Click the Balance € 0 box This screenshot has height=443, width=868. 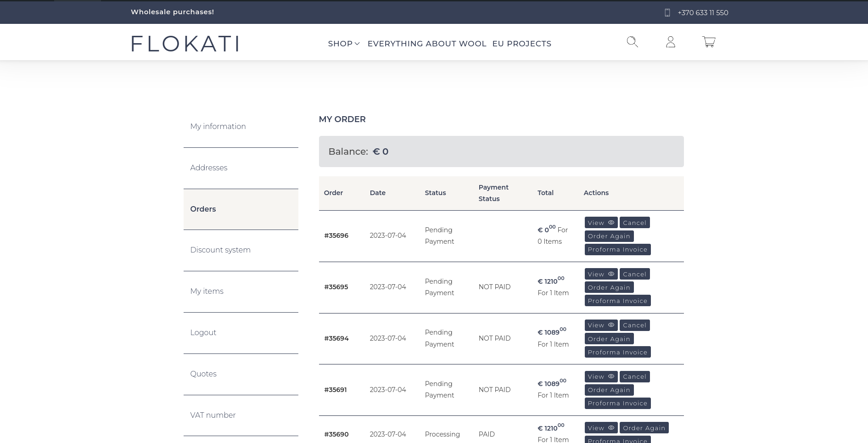click(x=501, y=151)
